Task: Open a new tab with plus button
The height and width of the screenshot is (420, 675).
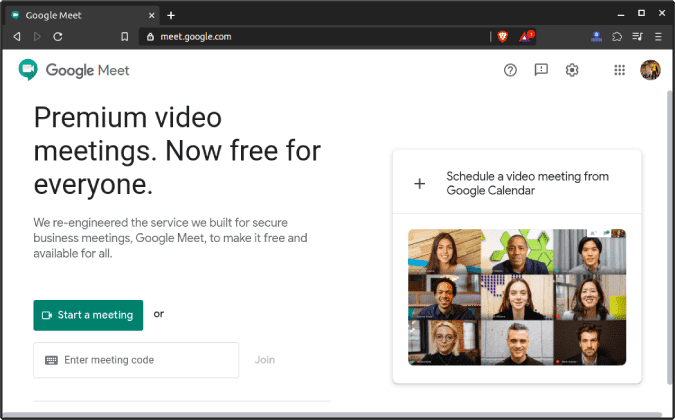Action: [171, 15]
